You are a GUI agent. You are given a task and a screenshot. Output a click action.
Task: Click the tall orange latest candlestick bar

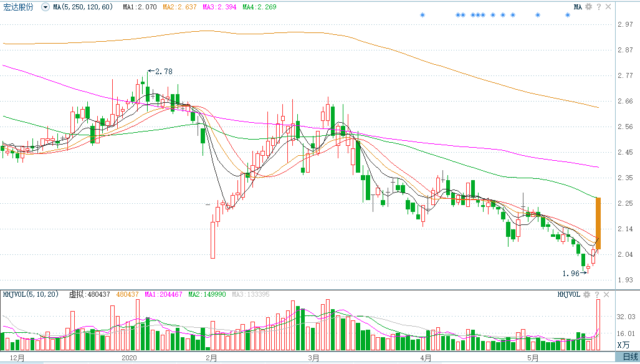click(x=598, y=223)
